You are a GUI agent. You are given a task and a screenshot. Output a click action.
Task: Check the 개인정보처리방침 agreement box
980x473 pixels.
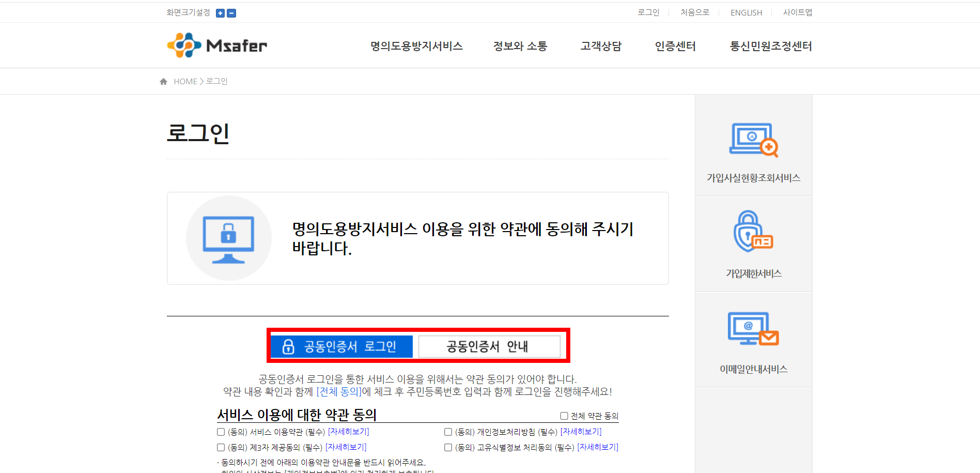(x=447, y=431)
